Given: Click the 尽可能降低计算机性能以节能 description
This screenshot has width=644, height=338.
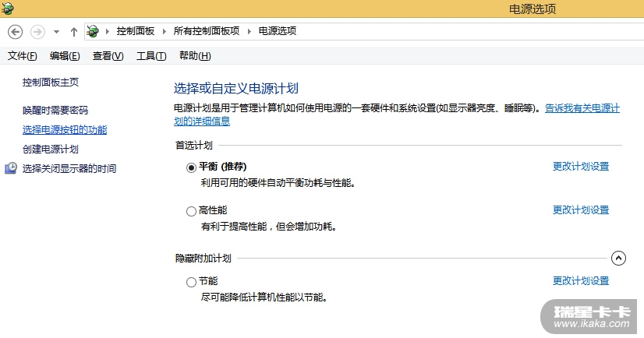Looking at the screenshot, I should click(x=264, y=297).
